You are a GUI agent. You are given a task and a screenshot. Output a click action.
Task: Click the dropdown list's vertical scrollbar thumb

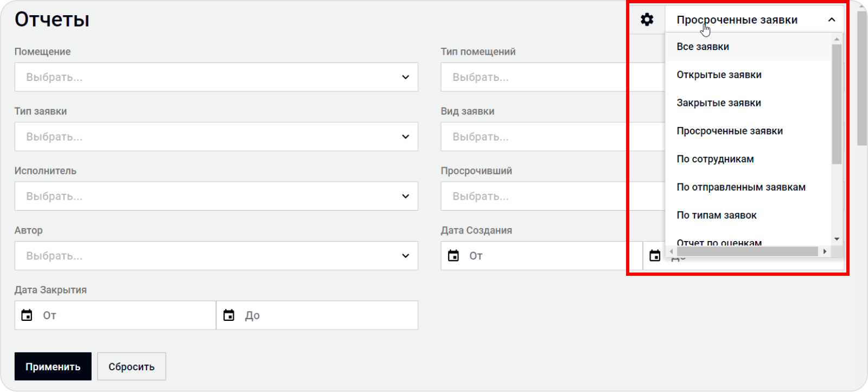tap(837, 103)
